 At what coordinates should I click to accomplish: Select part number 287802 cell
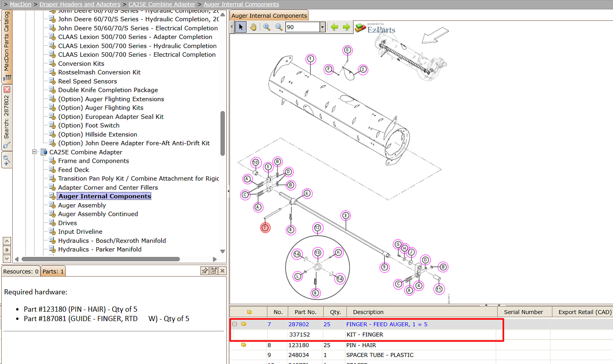click(299, 324)
